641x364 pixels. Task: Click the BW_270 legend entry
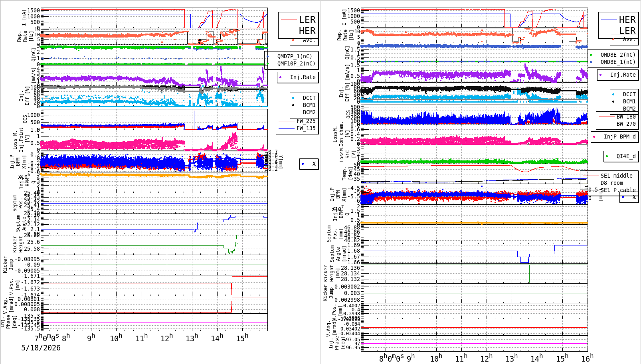(x=617, y=124)
